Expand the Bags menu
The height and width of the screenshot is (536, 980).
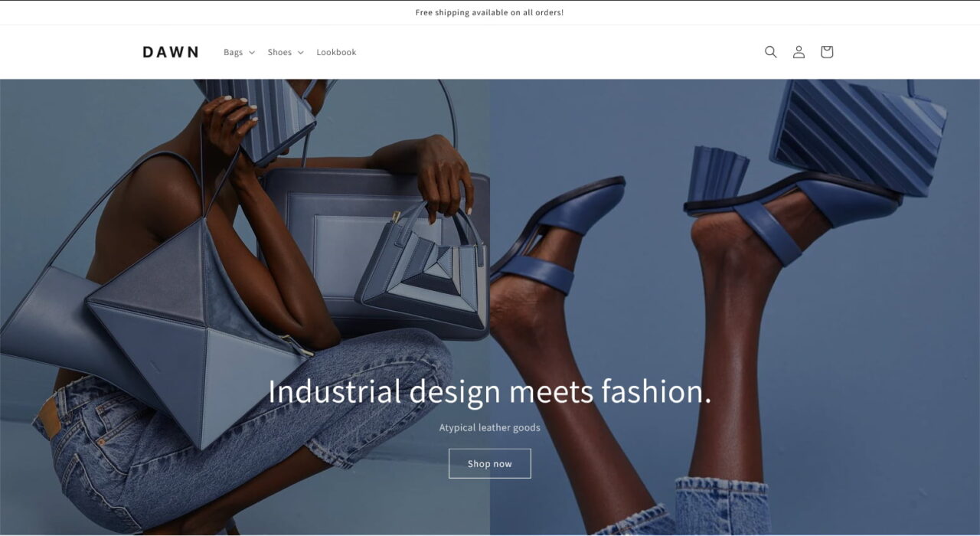(239, 52)
